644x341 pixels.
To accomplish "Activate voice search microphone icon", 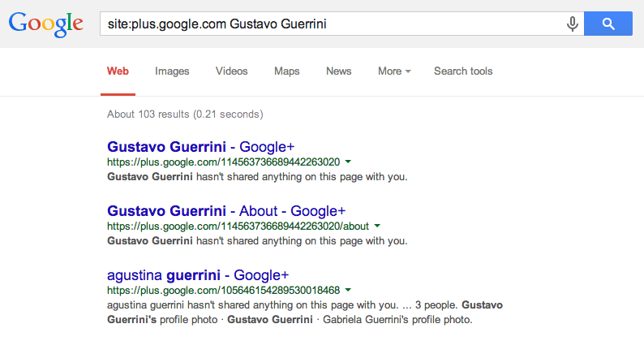I will click(x=572, y=24).
